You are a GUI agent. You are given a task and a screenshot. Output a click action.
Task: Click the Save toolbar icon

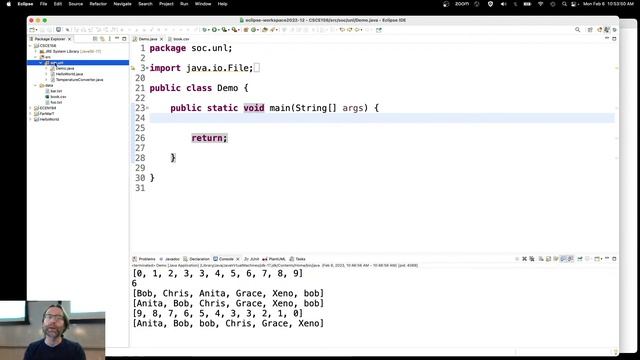click(x=42, y=30)
